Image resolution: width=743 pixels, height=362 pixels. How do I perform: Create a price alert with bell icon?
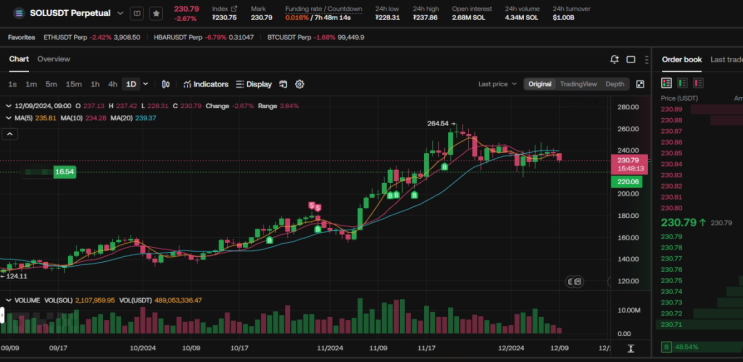tap(614, 60)
